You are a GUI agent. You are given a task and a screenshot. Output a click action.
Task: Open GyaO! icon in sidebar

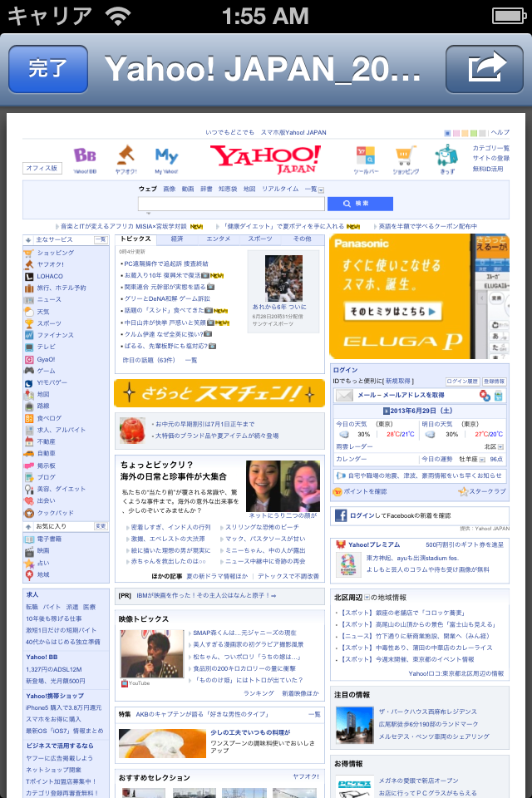tap(30, 359)
